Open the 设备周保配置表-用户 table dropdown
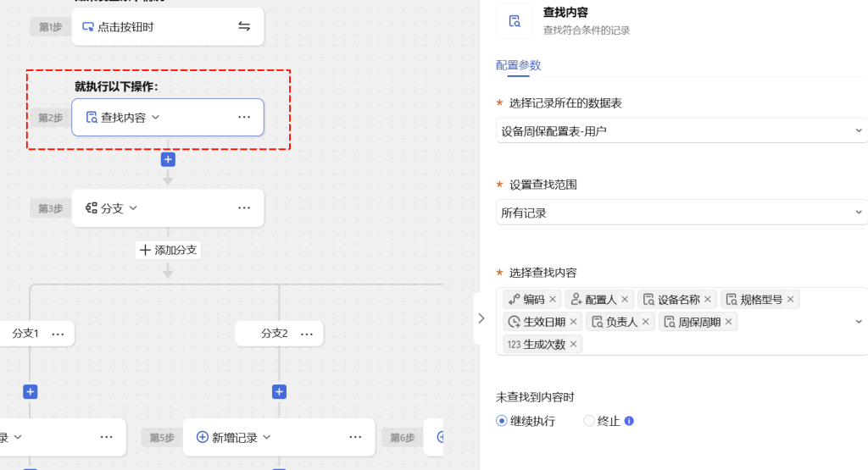 [682, 131]
